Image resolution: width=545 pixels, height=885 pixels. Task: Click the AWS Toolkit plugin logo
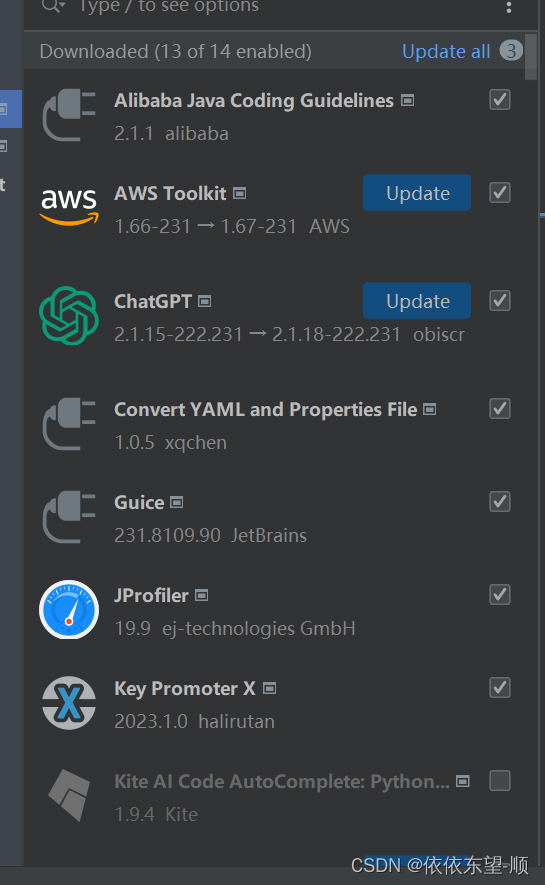[x=69, y=207]
